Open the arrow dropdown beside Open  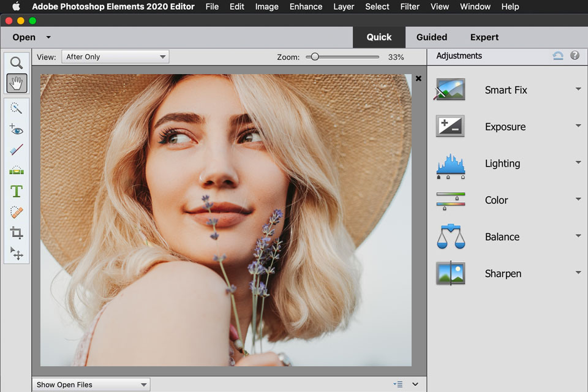[48, 37]
